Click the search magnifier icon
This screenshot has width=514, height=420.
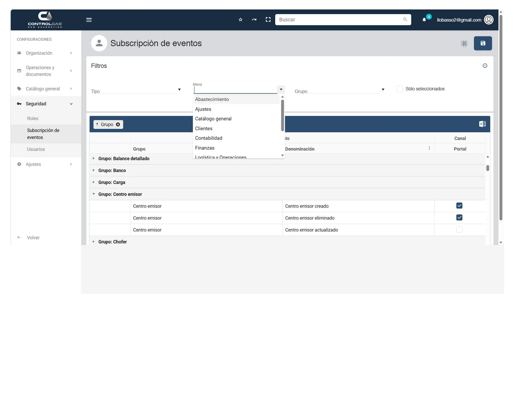[405, 19]
